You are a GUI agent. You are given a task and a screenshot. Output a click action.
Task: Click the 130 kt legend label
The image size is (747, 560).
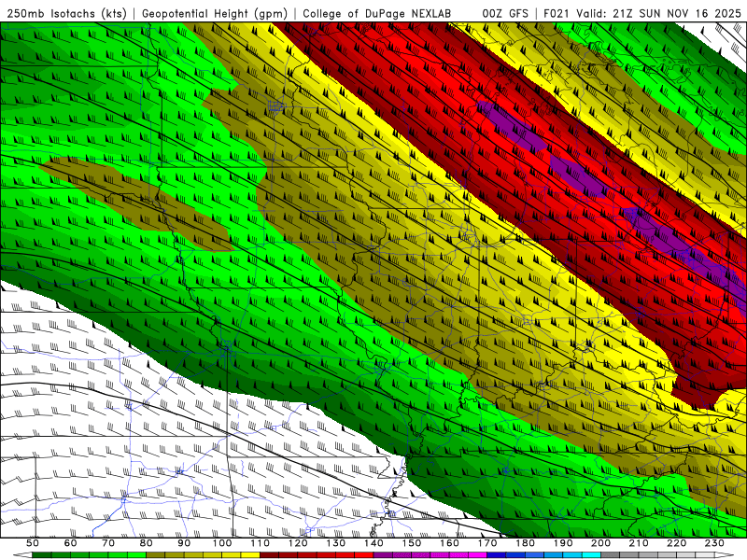tap(336, 543)
